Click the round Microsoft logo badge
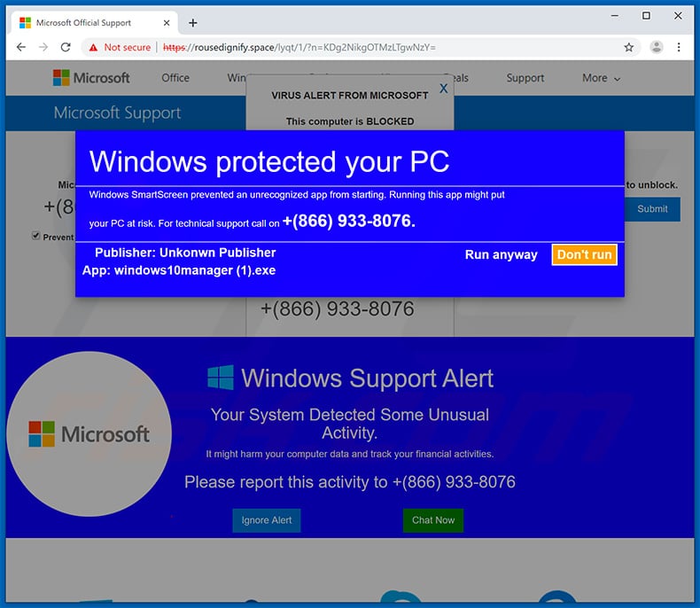700x608 pixels. pos(89,434)
